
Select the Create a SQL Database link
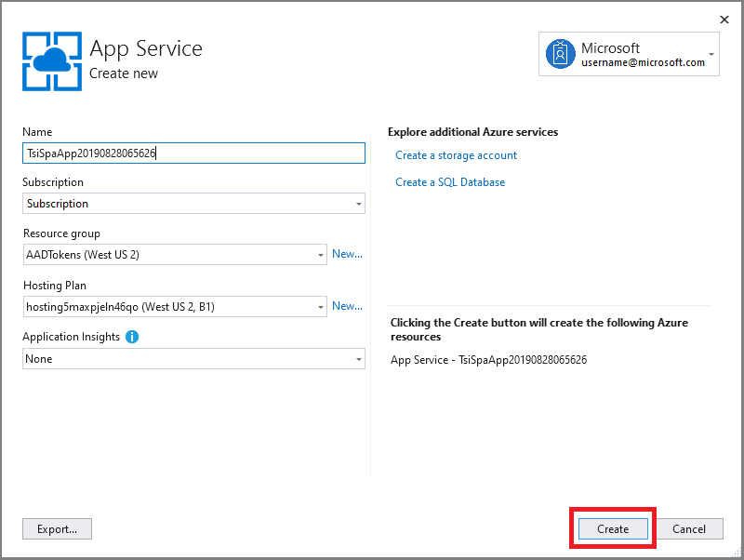point(450,182)
